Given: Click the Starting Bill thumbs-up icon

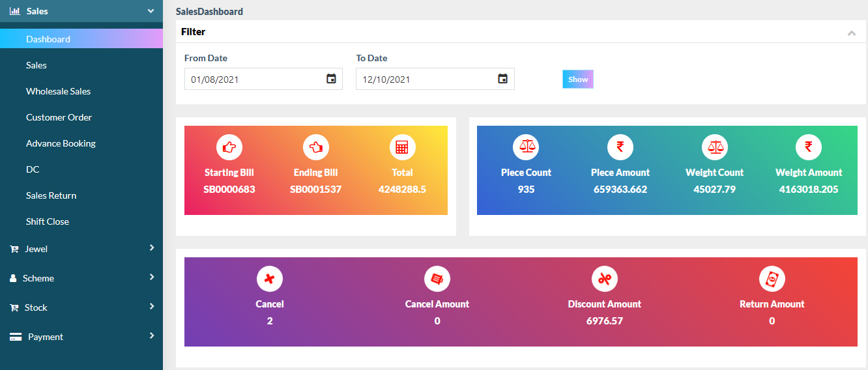Looking at the screenshot, I should click(x=229, y=148).
